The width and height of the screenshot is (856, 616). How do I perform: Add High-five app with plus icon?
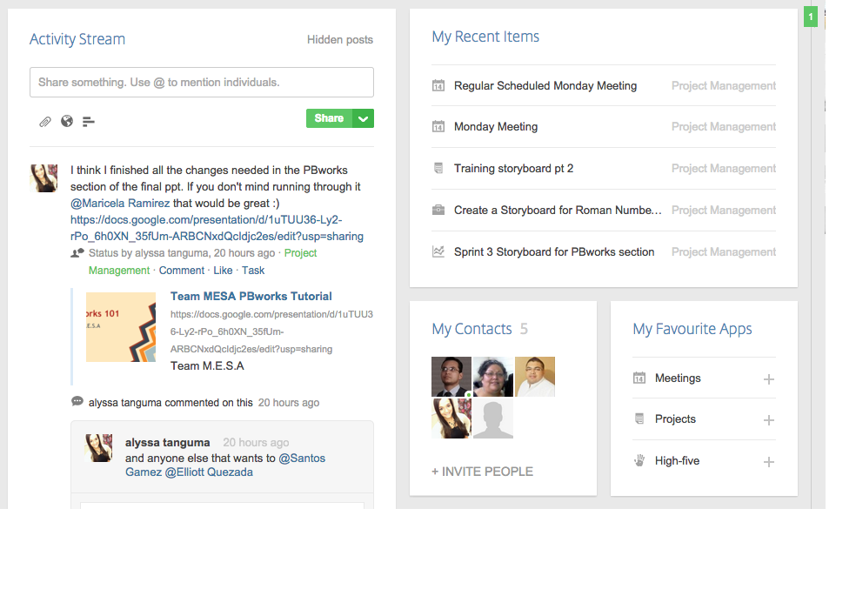click(x=768, y=462)
